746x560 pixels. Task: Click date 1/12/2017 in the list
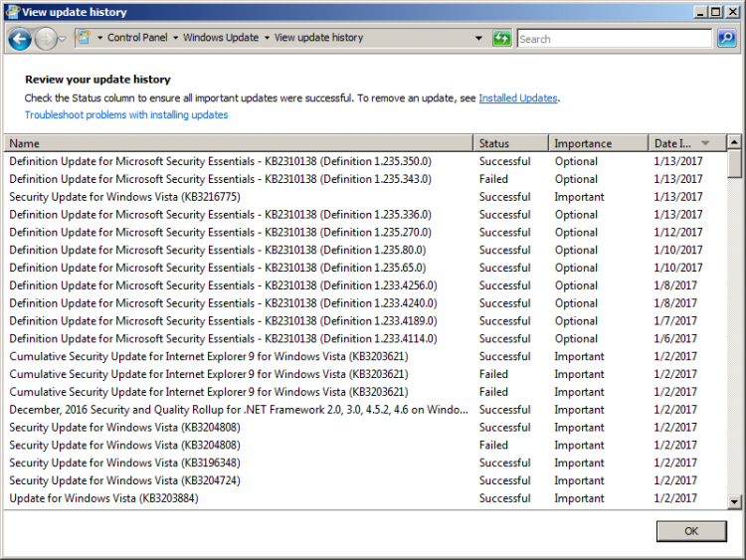click(x=678, y=232)
